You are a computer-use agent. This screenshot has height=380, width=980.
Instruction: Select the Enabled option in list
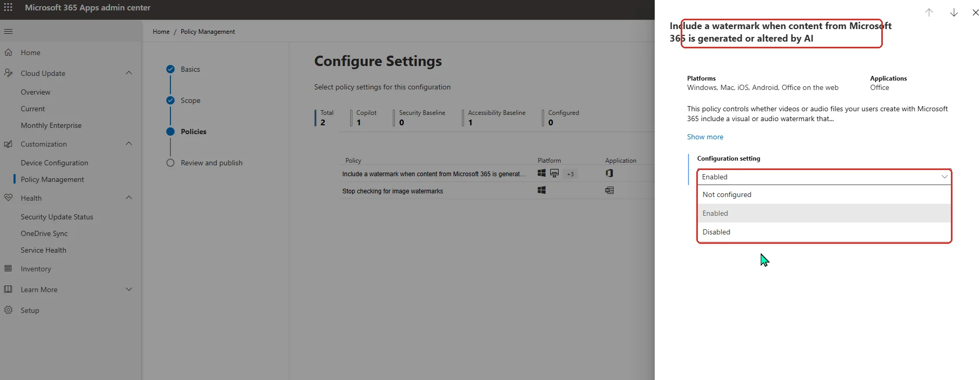(x=824, y=213)
